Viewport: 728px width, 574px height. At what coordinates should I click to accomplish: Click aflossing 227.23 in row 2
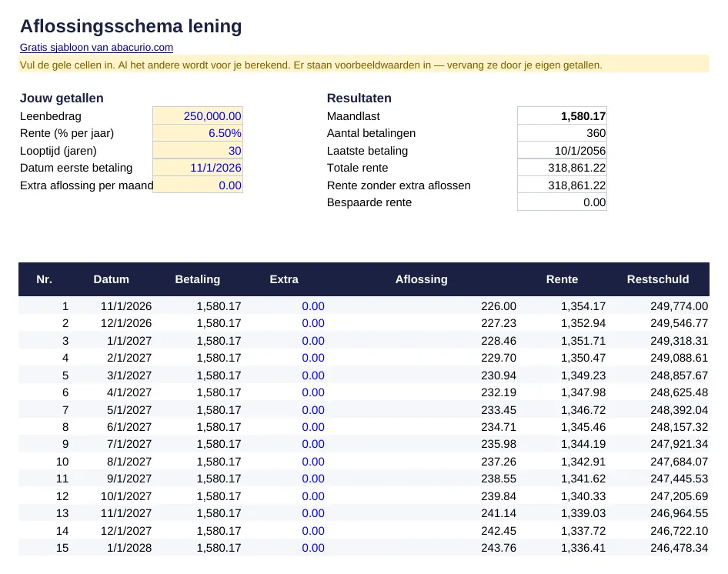point(499,323)
